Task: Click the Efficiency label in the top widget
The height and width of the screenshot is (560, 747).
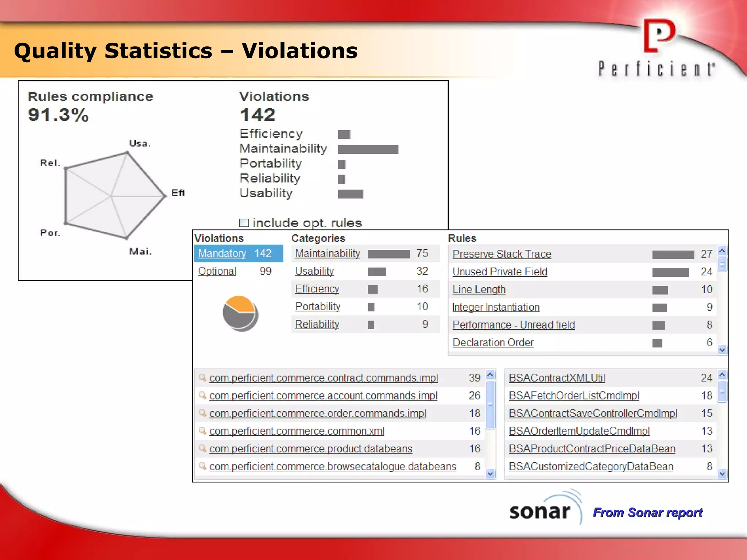Action: 271,134
